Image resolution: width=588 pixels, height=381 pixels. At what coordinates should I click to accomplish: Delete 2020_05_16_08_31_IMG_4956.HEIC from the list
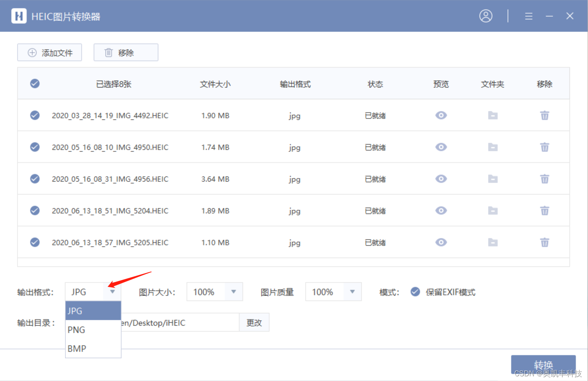[x=544, y=179]
